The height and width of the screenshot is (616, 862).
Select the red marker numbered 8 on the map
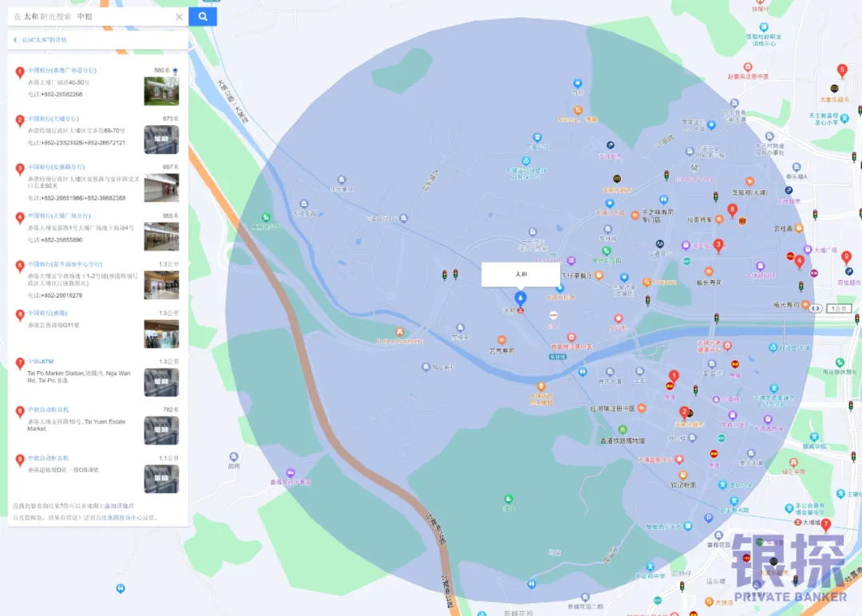point(732,210)
